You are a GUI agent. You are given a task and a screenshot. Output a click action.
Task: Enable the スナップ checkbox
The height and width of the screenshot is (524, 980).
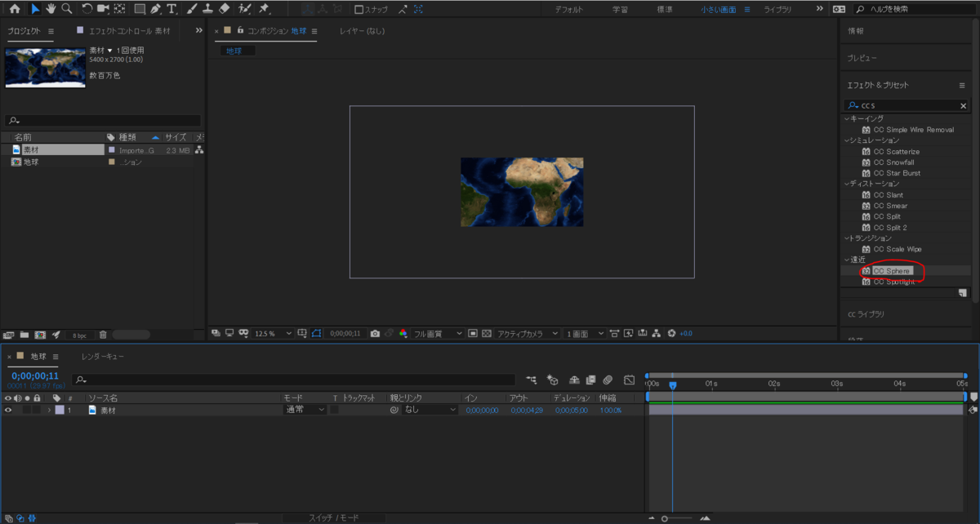pyautogui.click(x=359, y=10)
